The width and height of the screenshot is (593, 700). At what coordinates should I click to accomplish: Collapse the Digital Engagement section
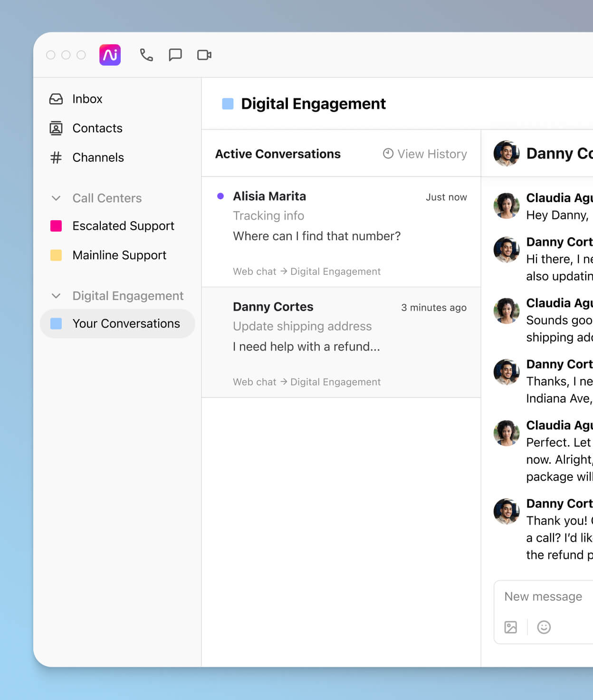pos(56,296)
